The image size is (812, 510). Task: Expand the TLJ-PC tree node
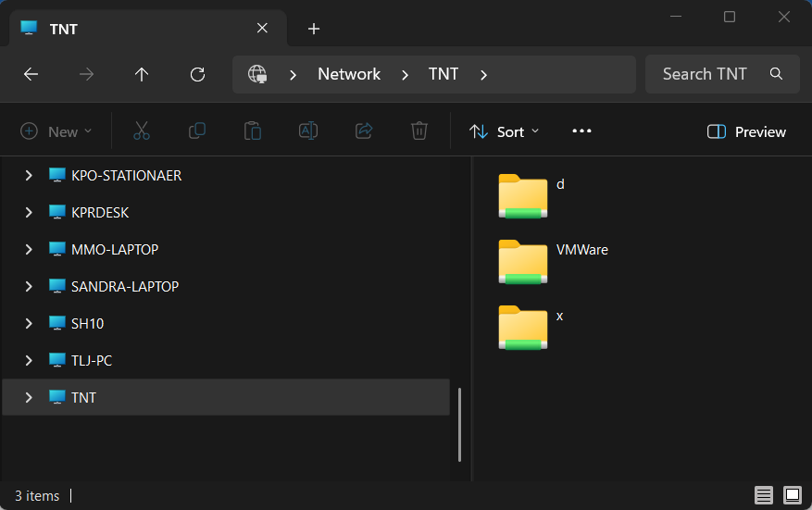point(29,360)
